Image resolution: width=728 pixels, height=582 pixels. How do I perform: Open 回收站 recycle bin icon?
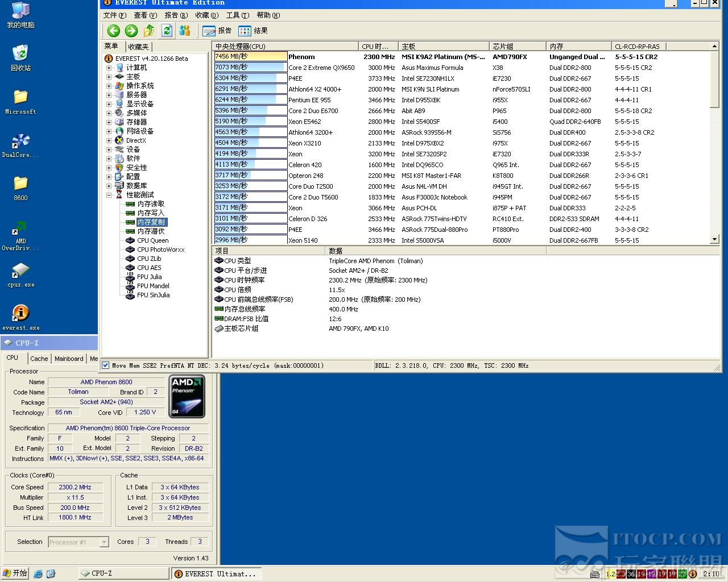click(x=20, y=59)
